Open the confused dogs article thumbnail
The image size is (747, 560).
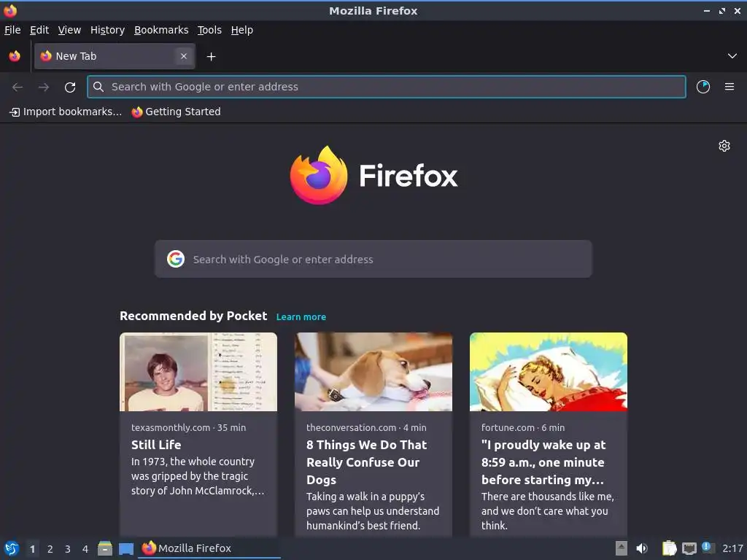[x=373, y=372]
